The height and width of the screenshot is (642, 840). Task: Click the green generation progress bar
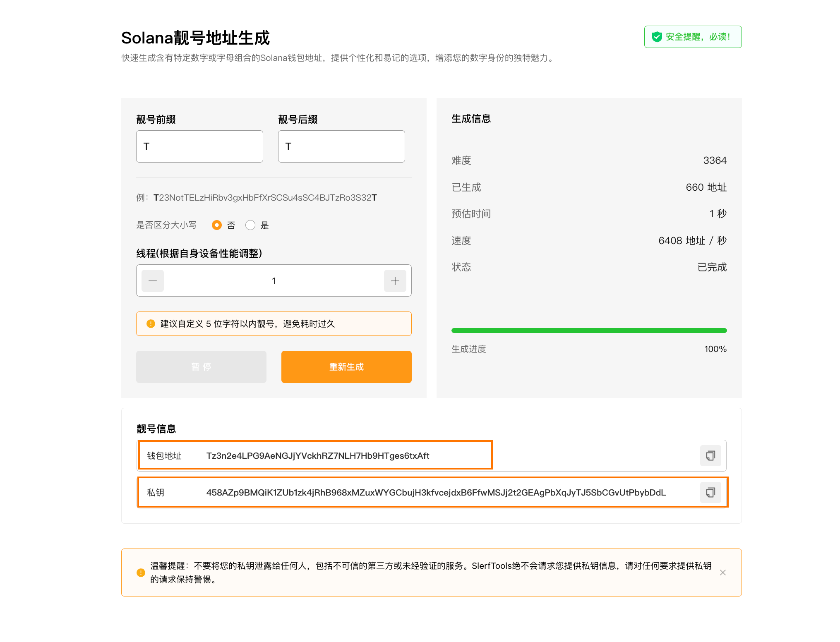[x=589, y=331]
